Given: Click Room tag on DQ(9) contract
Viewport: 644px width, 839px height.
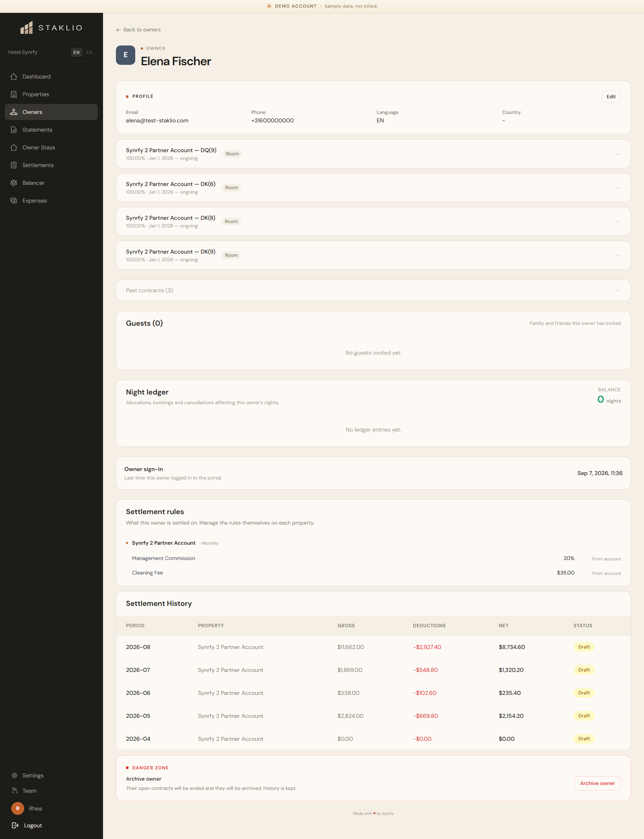Looking at the screenshot, I should click(232, 154).
